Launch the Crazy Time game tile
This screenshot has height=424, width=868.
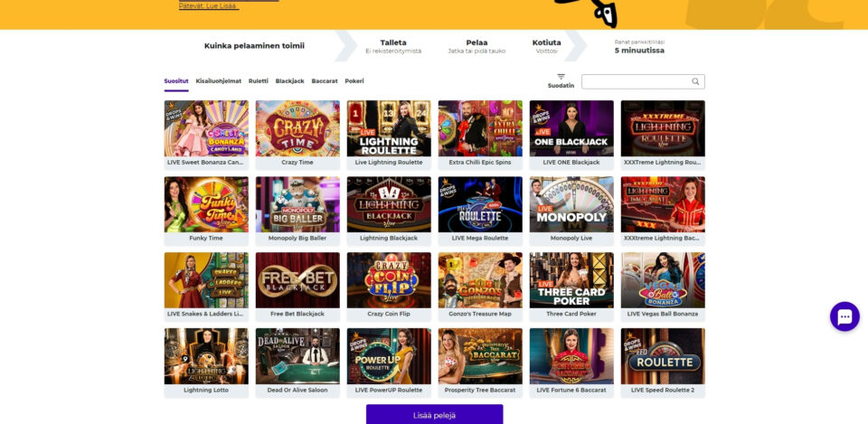(297, 128)
